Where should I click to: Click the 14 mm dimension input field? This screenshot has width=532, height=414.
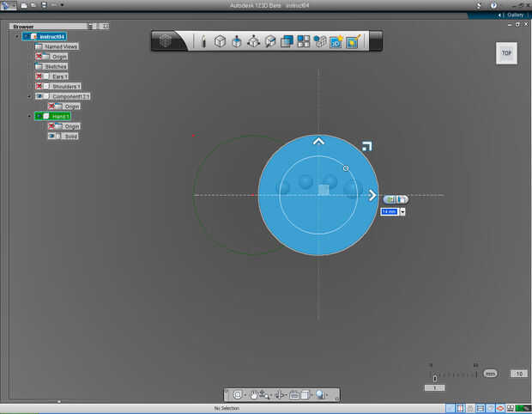pos(389,211)
